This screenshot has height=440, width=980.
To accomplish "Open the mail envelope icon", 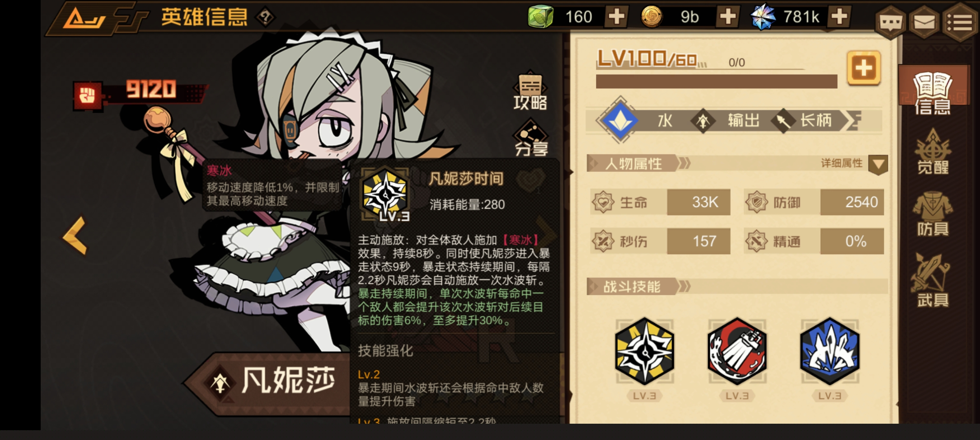I will (925, 22).
